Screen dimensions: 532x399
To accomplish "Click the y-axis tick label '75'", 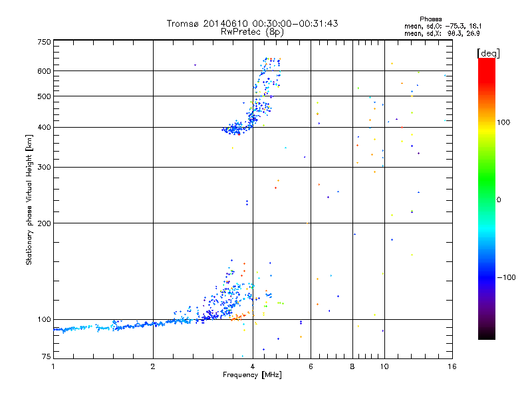I will 47,356.
